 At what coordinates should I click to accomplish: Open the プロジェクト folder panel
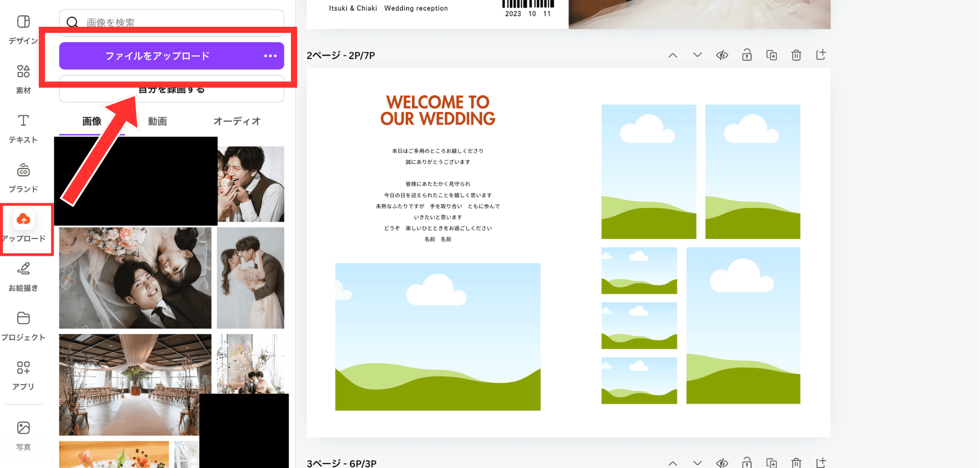click(x=23, y=325)
